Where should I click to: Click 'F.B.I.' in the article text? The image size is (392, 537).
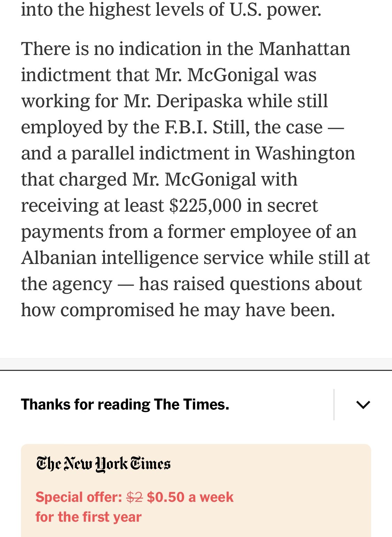point(186,127)
